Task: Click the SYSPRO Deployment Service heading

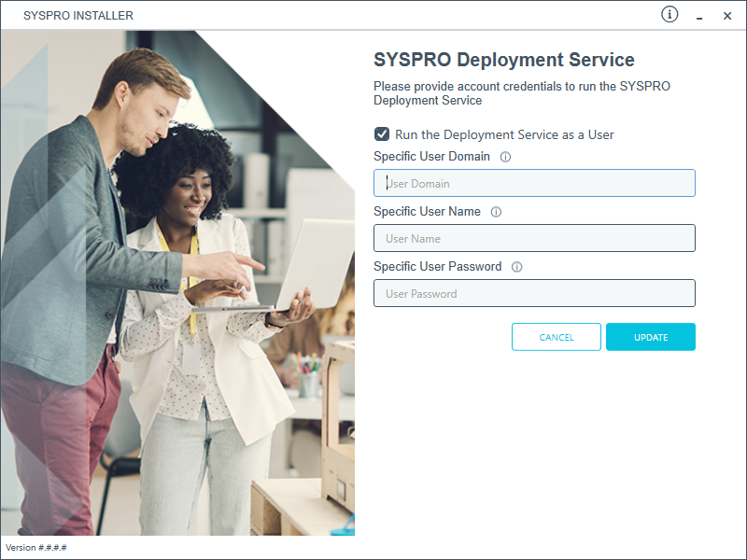Action: pos(503,60)
